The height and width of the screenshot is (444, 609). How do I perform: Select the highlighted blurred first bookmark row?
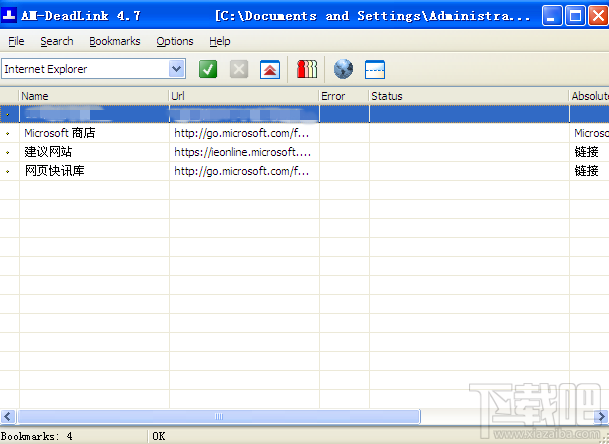click(x=304, y=114)
